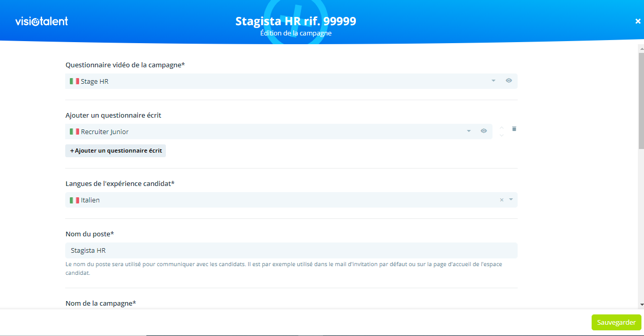Clear the Italien language selection
The height and width of the screenshot is (336, 644).
[x=502, y=200]
